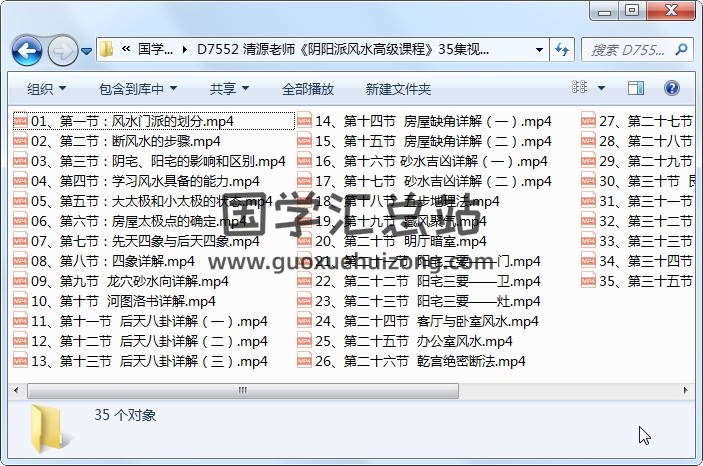Click MP4 icon of 01、第一节 风水门派的划分
703x466 pixels.
20,122
